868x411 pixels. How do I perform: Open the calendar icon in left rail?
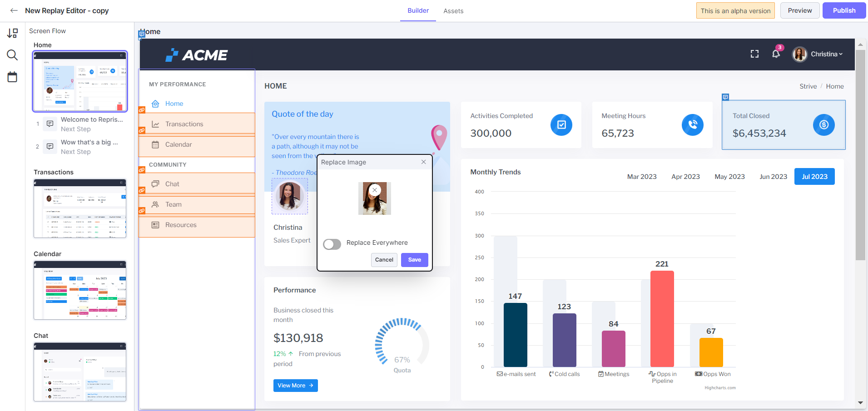point(12,77)
